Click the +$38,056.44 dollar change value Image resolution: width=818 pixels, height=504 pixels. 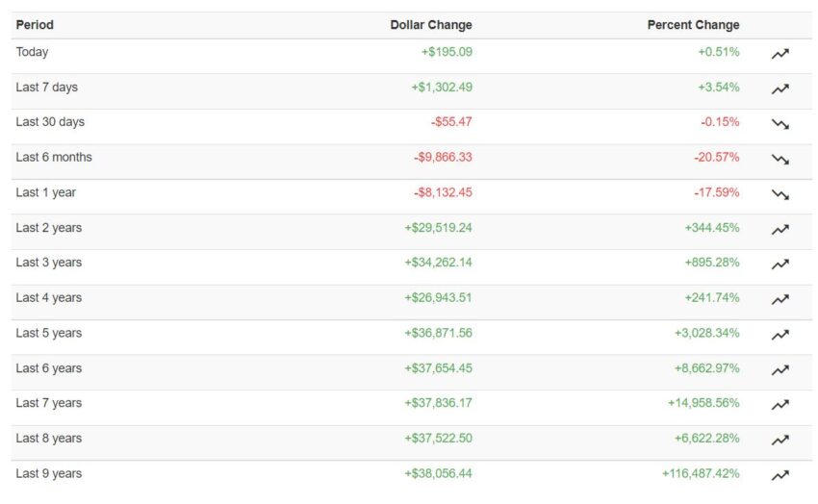coord(438,474)
